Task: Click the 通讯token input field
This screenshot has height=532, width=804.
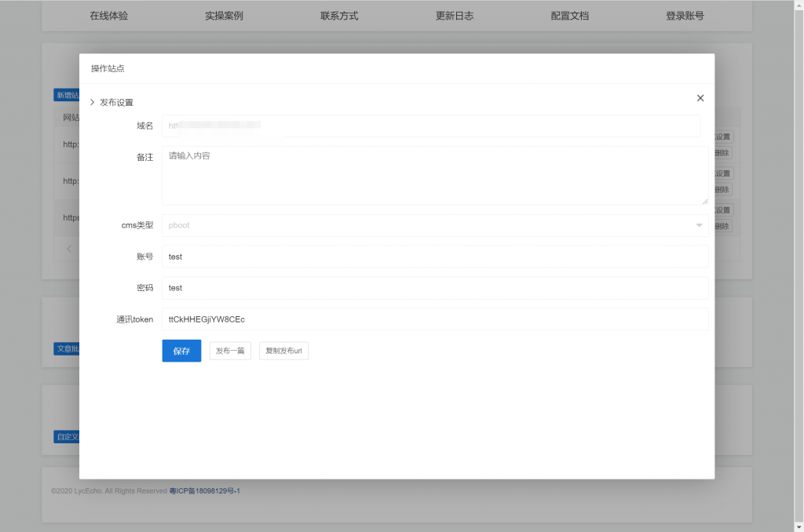Action: click(x=435, y=319)
